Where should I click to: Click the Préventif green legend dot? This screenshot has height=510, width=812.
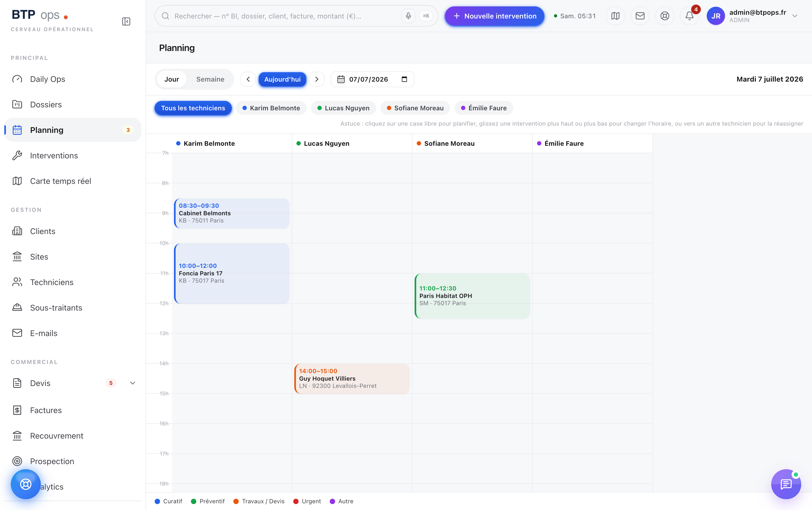(194, 501)
